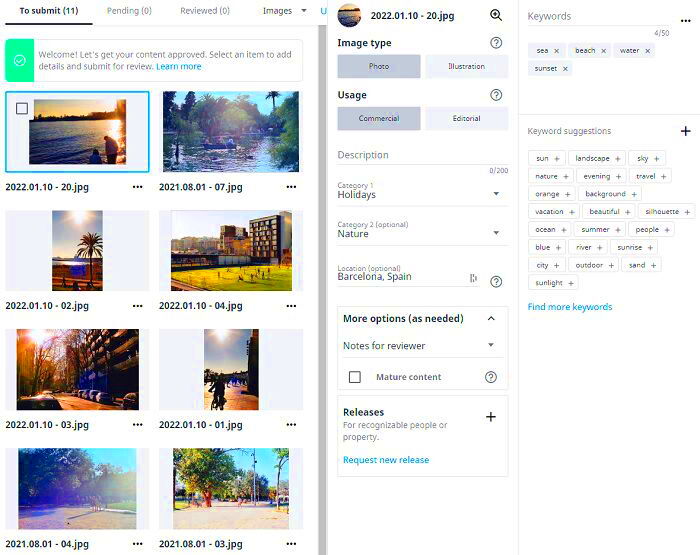
Task: Add all keyword suggestions with the plus icon
Action: point(686,131)
